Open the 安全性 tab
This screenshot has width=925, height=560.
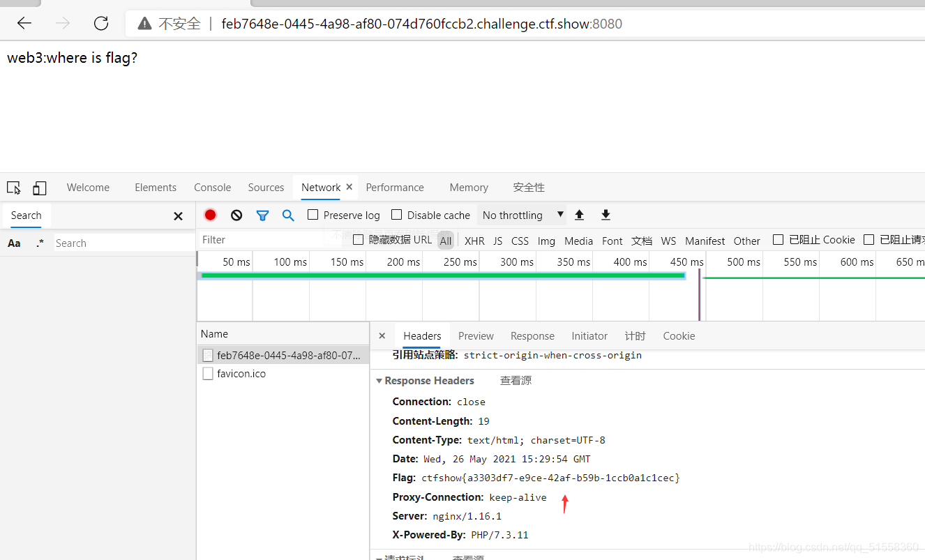529,188
